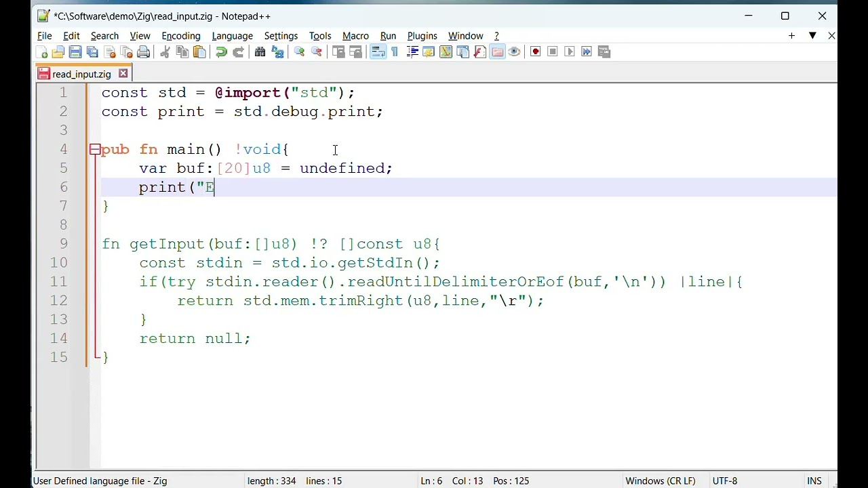Toggle synchronized vertical scrolling
The image size is (868, 488).
338,52
